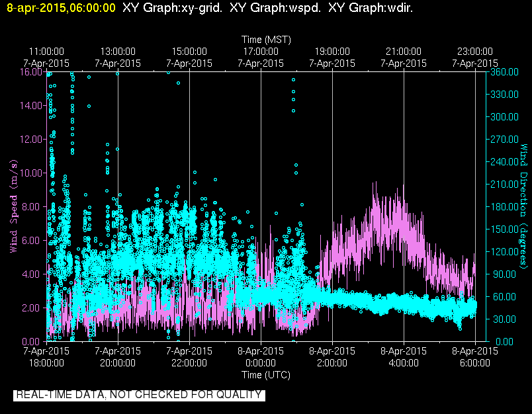
Task: Click the 'Wind Speed (m/s)' axis label
Action: 13,206
